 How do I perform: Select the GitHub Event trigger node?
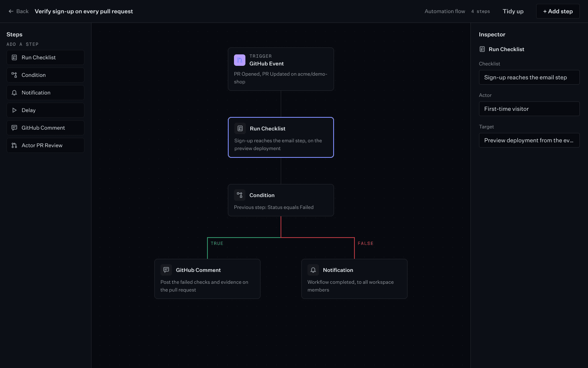[x=281, y=69]
